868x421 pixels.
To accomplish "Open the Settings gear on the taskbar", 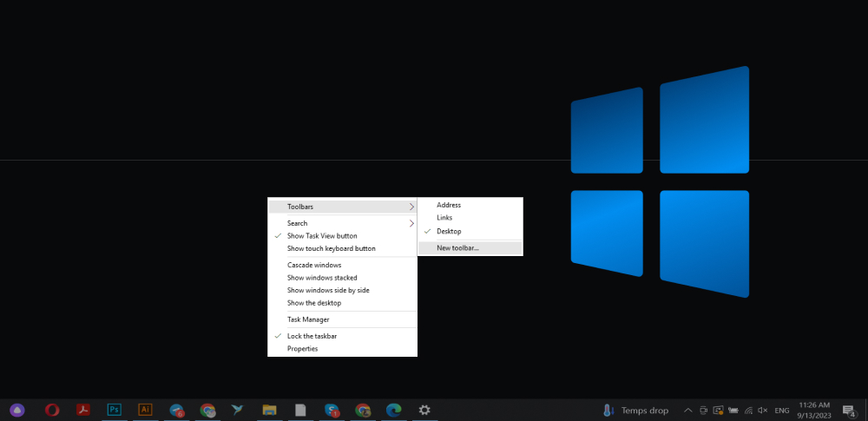I will click(x=424, y=410).
